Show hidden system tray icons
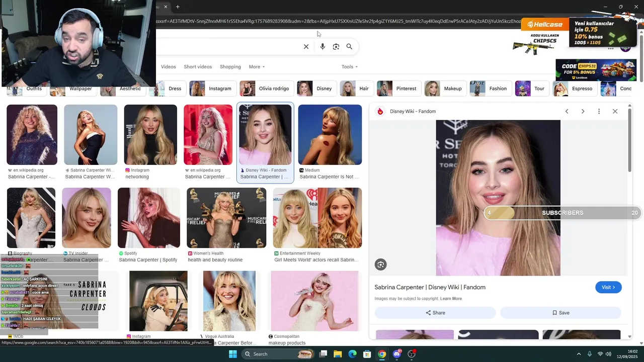Image resolution: width=644 pixels, height=362 pixels. point(579,354)
